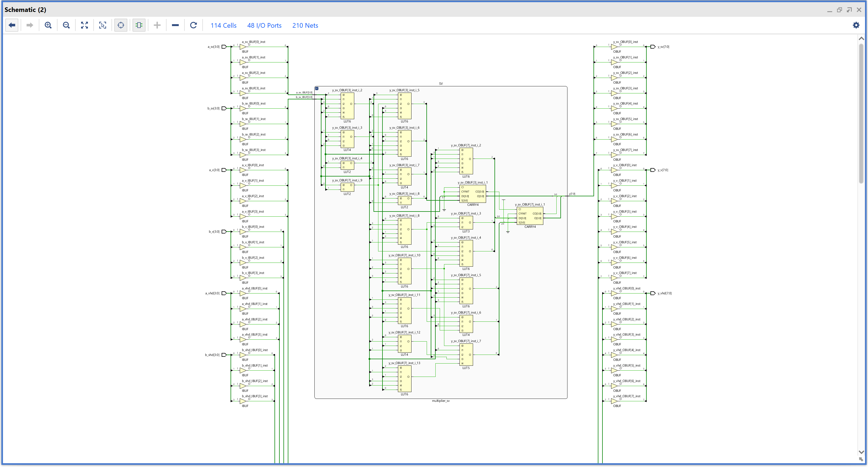Click the select area zoom icon
868x467 pixels.
pyautogui.click(x=103, y=25)
